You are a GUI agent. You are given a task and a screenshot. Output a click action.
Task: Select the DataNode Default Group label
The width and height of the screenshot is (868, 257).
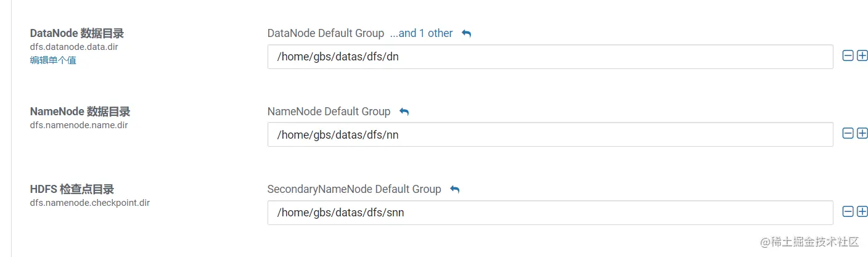[325, 33]
